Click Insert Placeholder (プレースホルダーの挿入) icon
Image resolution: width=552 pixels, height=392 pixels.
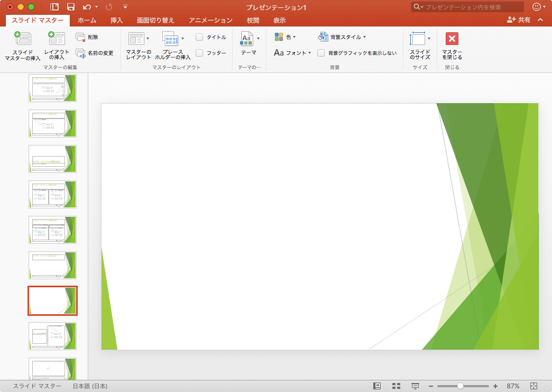(170, 39)
